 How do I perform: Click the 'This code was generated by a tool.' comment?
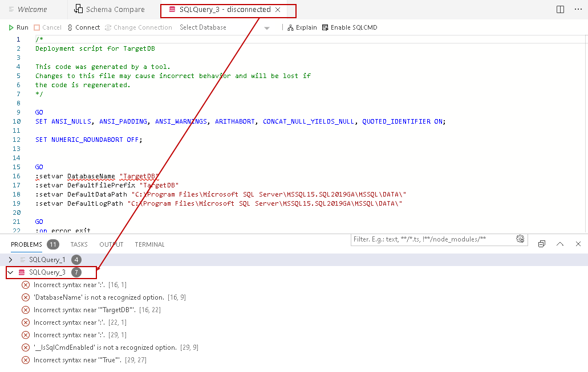point(103,67)
